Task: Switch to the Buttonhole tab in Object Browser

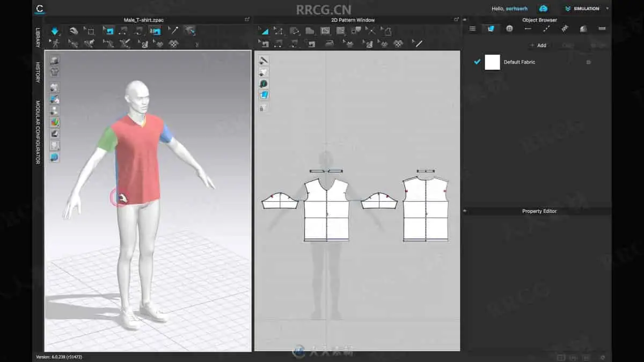Action: click(x=528, y=29)
